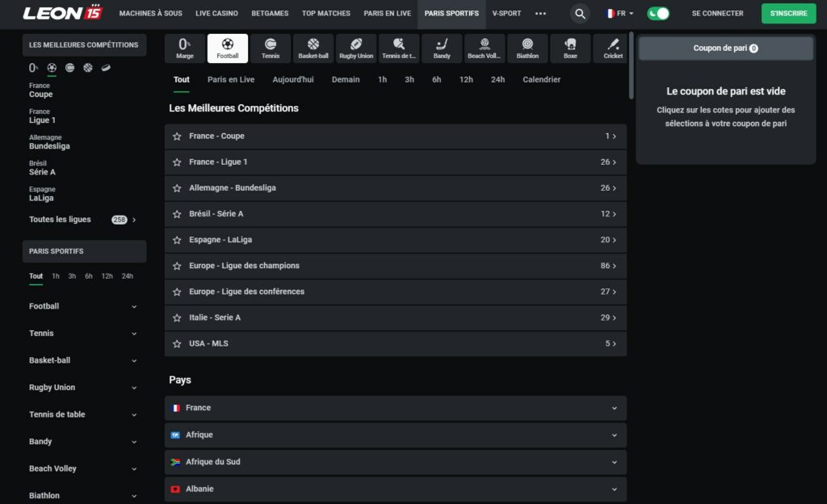Click the Se connecter link

[x=717, y=14]
